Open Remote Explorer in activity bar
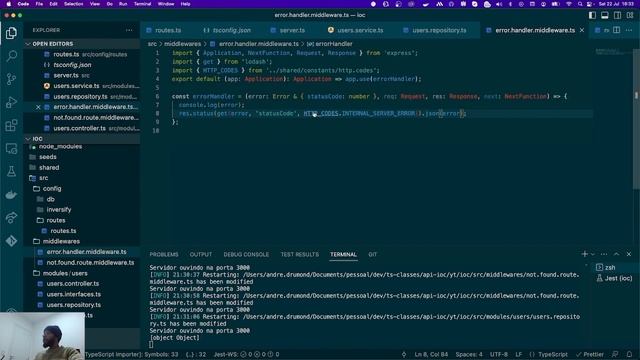This screenshot has width=640, height=360. [11, 149]
